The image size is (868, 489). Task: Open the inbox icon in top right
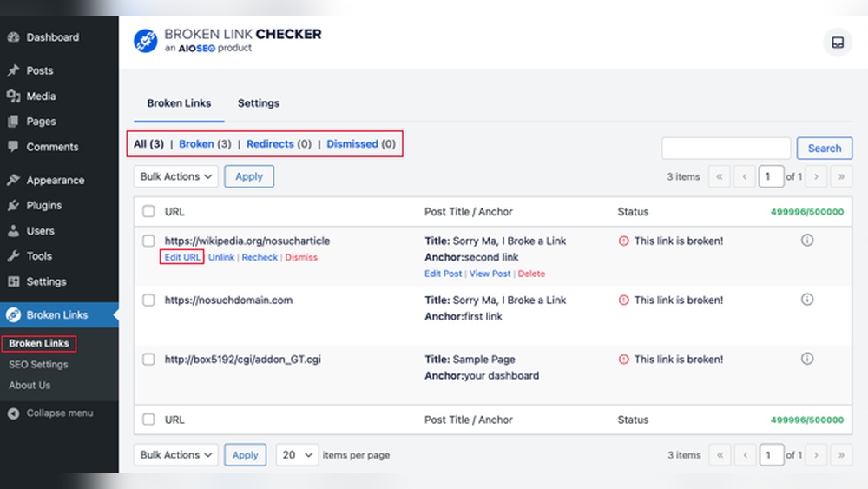coord(837,42)
